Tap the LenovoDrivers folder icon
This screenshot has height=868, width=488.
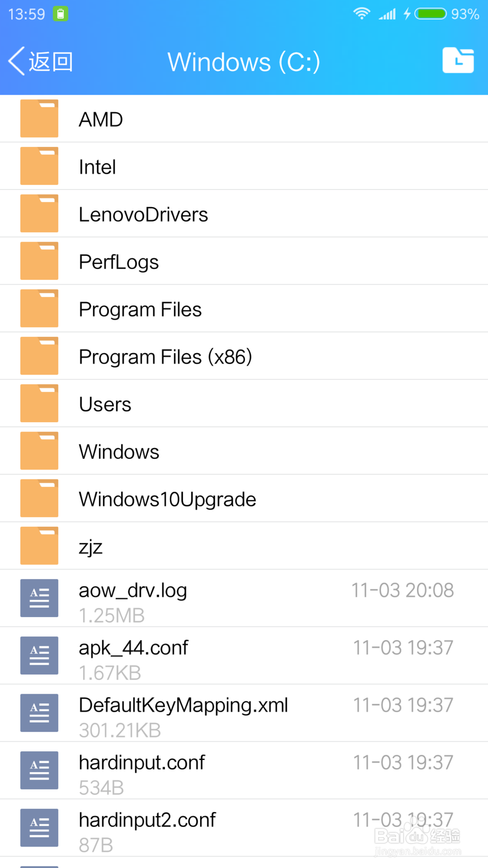pyautogui.click(x=39, y=214)
